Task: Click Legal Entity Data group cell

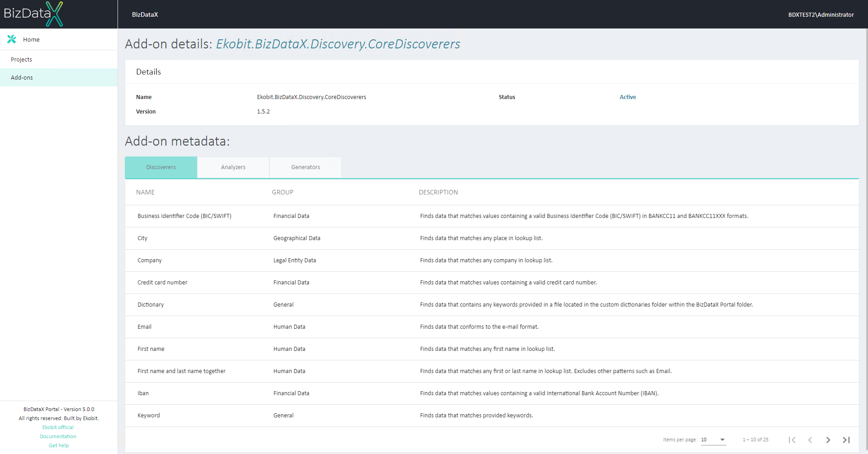Action: pyautogui.click(x=295, y=260)
